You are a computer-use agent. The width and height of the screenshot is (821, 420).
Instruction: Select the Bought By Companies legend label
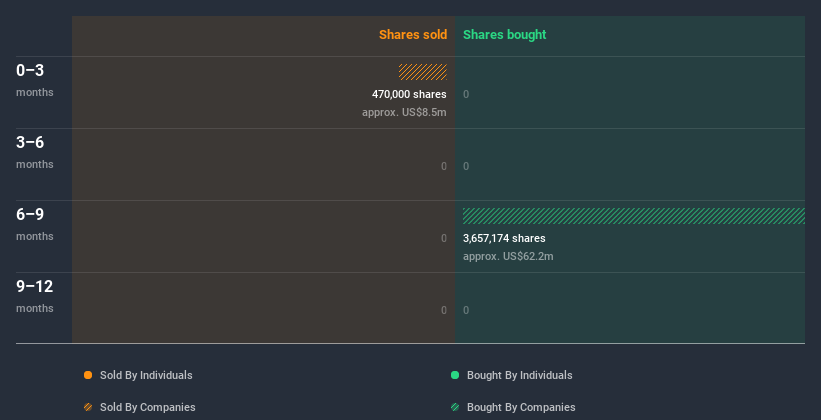coord(521,407)
